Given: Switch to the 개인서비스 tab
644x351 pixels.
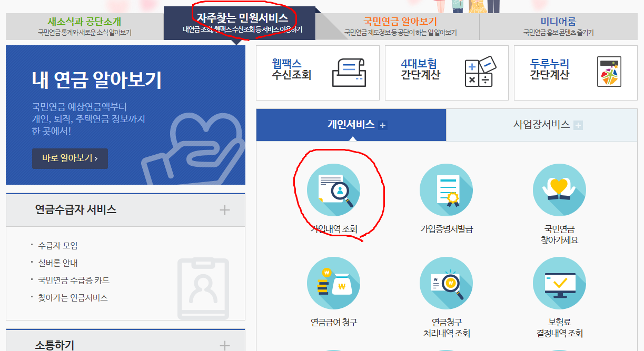Looking at the screenshot, I should coord(351,125).
